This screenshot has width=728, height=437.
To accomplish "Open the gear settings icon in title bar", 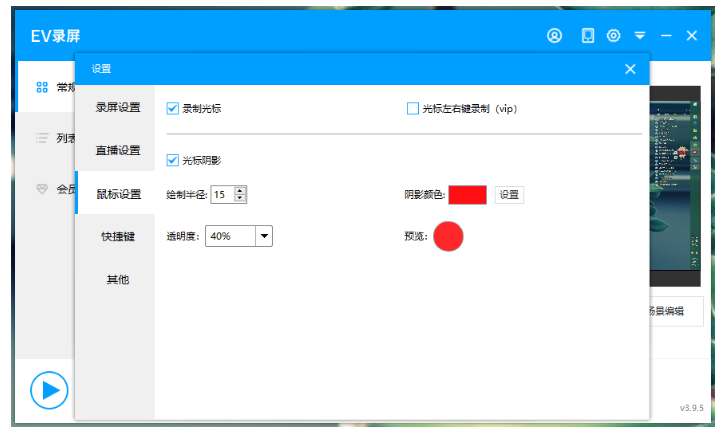I will click(613, 36).
